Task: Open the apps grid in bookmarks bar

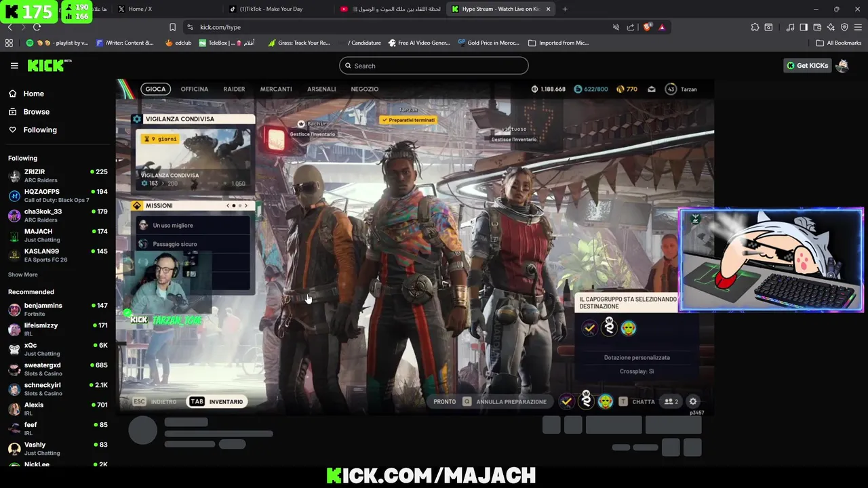Action: point(9,43)
